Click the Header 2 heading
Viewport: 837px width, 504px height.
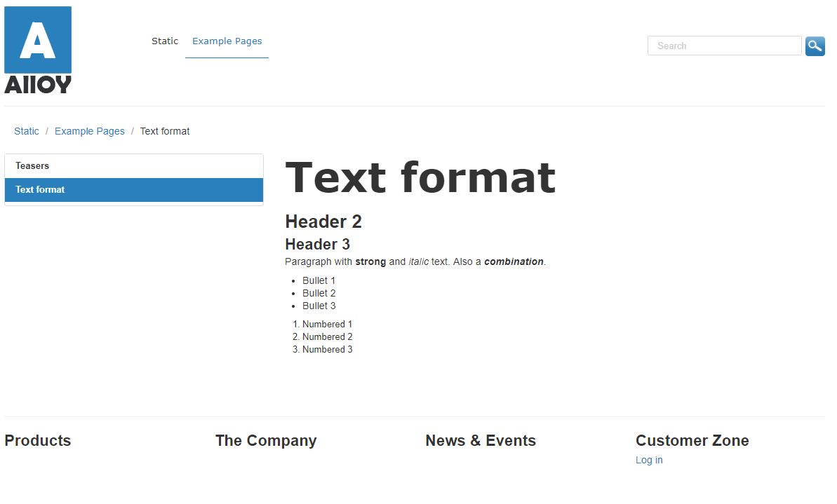pos(323,222)
